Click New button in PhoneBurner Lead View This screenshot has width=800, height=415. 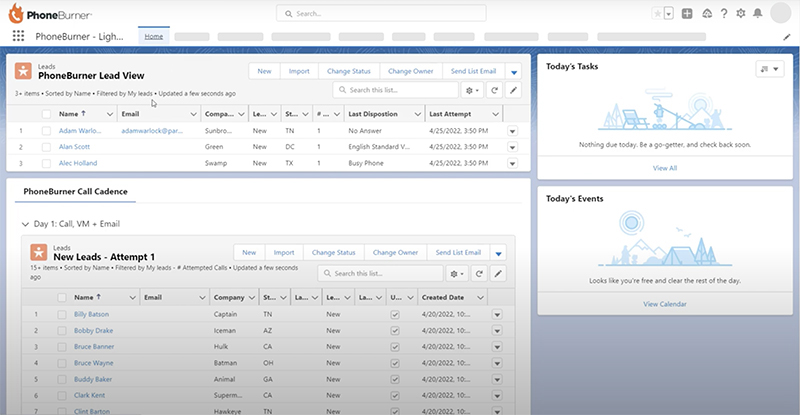(264, 71)
